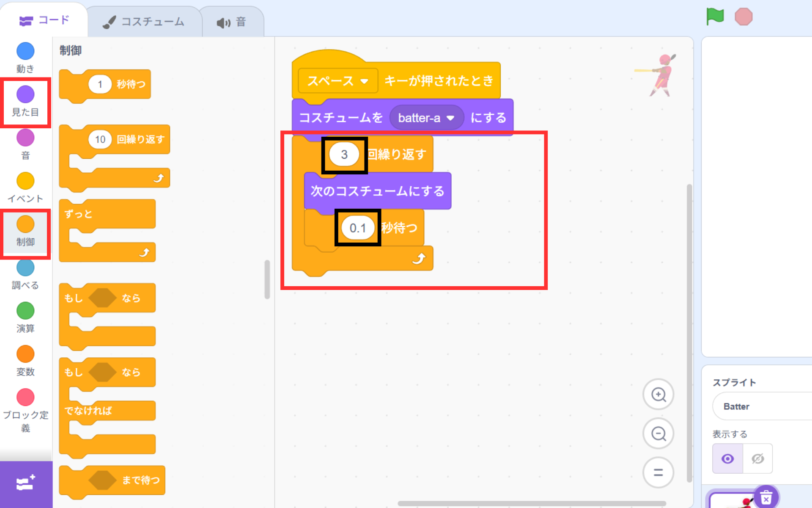Open the 変数 (Variables) block category

[25, 361]
